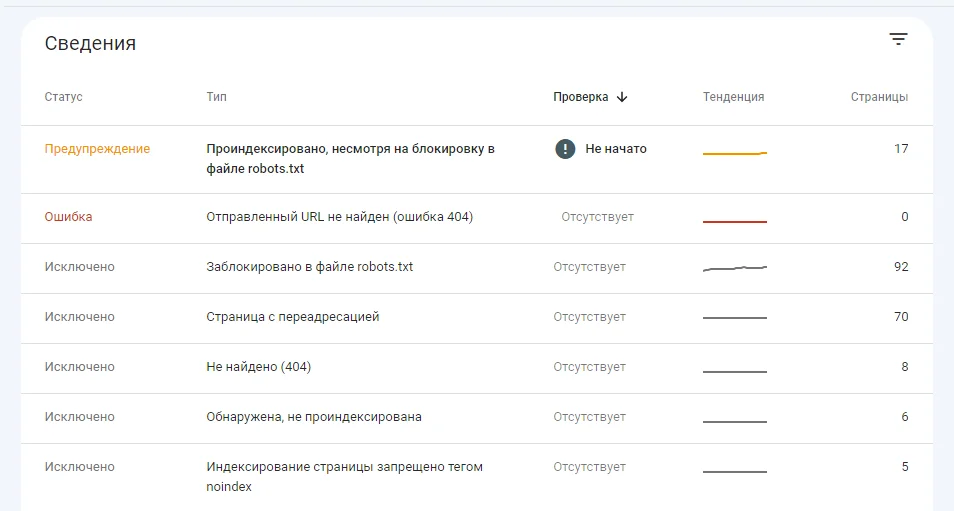
Task: Click the exclamation icon beside Не начато
Action: 565,149
